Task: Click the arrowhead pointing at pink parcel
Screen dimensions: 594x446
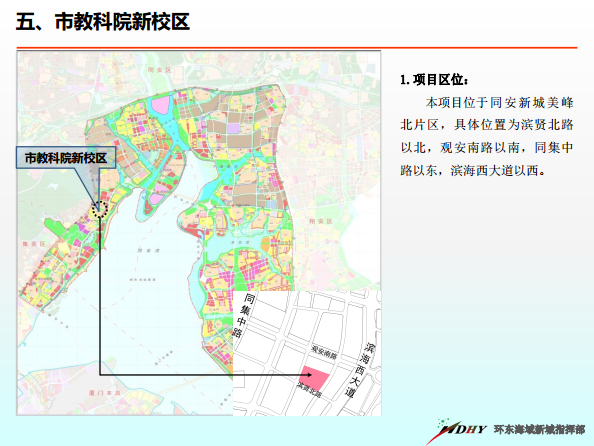Action: 309,375
